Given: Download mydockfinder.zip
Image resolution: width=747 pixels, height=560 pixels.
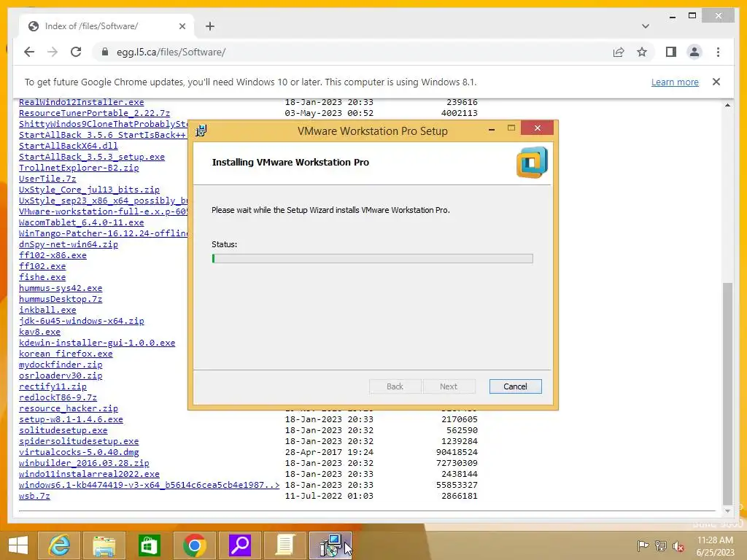Looking at the screenshot, I should [x=61, y=365].
